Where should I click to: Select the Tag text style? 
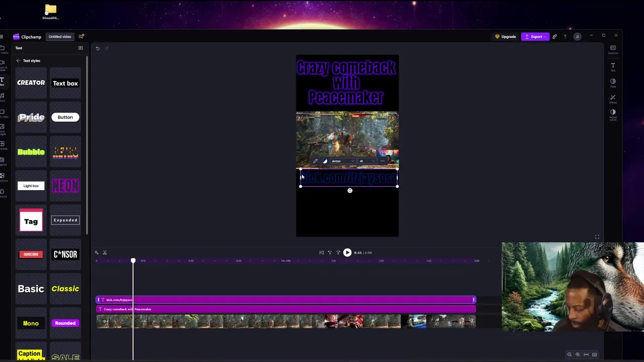31,220
